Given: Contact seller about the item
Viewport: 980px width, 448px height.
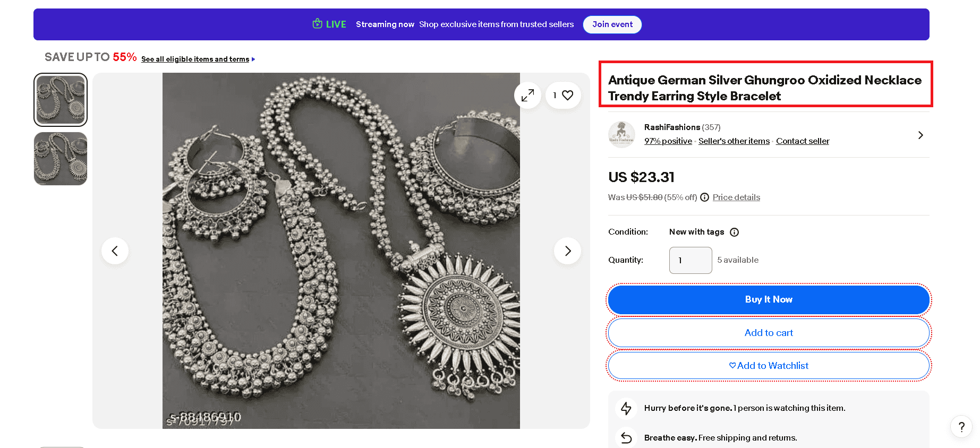Looking at the screenshot, I should point(802,141).
